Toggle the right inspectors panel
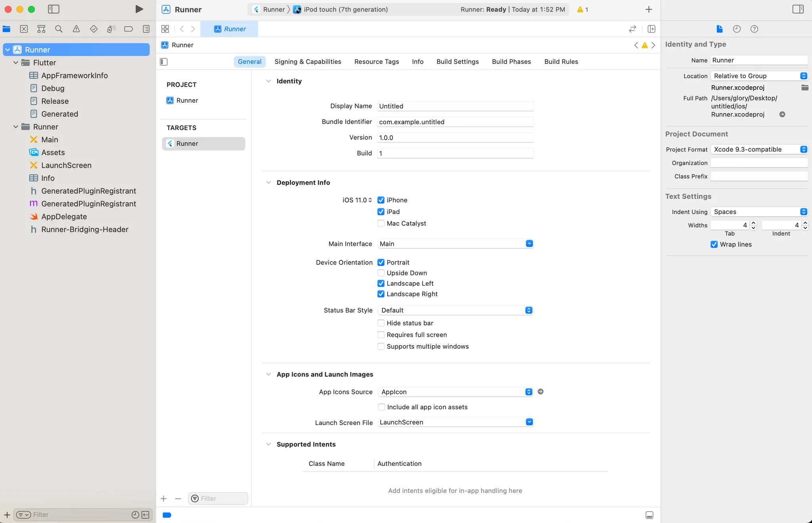This screenshot has width=812, height=523. (x=798, y=9)
